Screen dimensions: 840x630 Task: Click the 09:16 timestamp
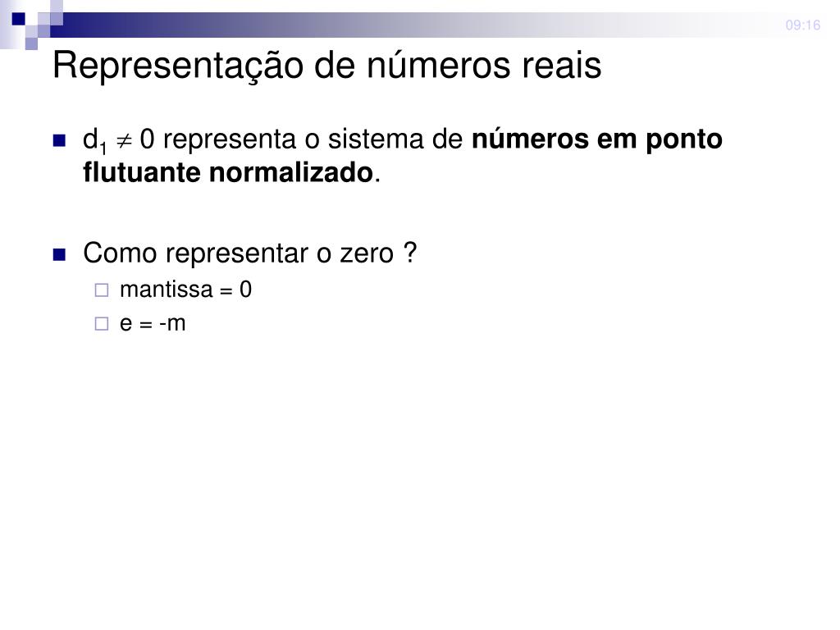802,25
